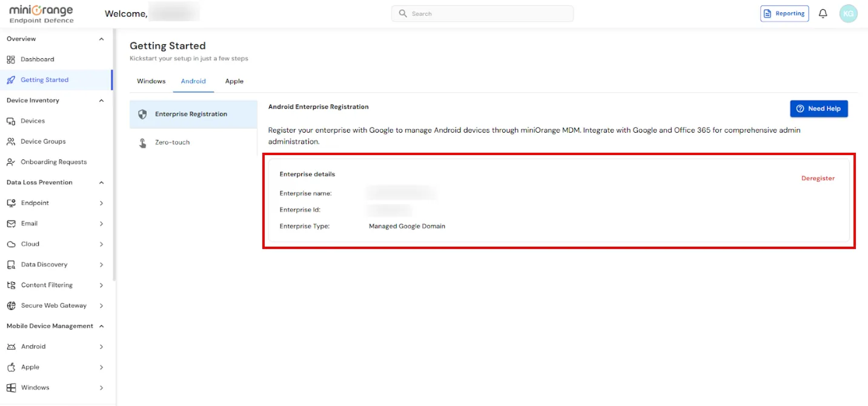Click the Android Enterprise Registration heading
Screen dimensions: 868x406
(319, 107)
